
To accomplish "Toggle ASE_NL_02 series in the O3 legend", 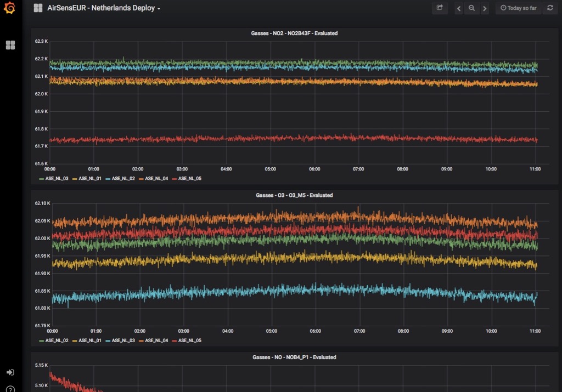I will click(x=57, y=340).
